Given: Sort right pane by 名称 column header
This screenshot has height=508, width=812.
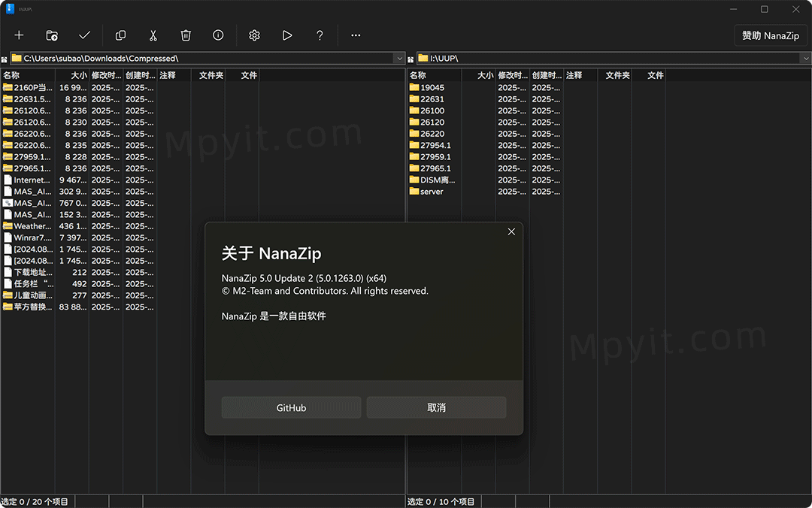Looking at the screenshot, I should click(434, 75).
